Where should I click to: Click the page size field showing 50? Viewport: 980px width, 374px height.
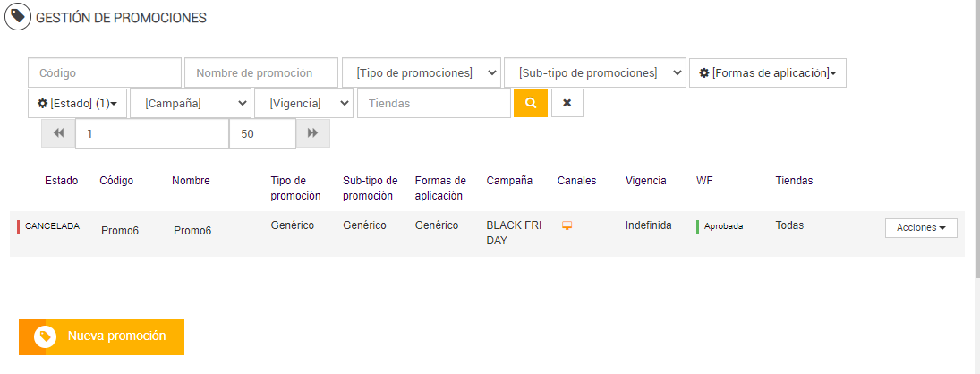(262, 133)
